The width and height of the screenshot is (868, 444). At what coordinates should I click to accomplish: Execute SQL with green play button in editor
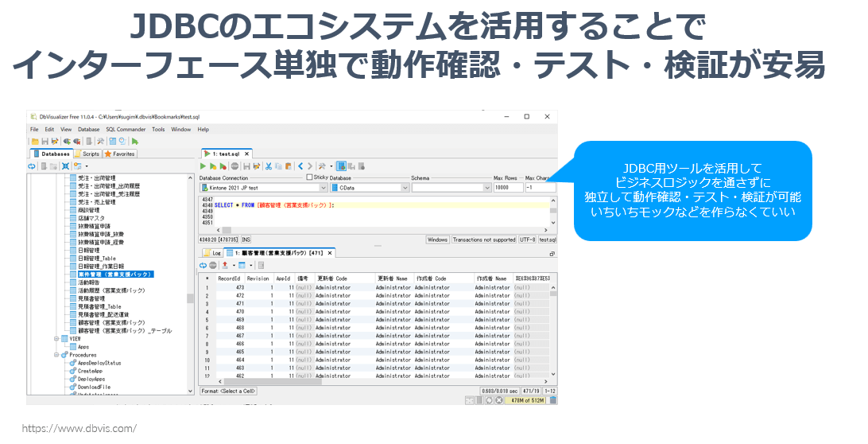[203, 166]
